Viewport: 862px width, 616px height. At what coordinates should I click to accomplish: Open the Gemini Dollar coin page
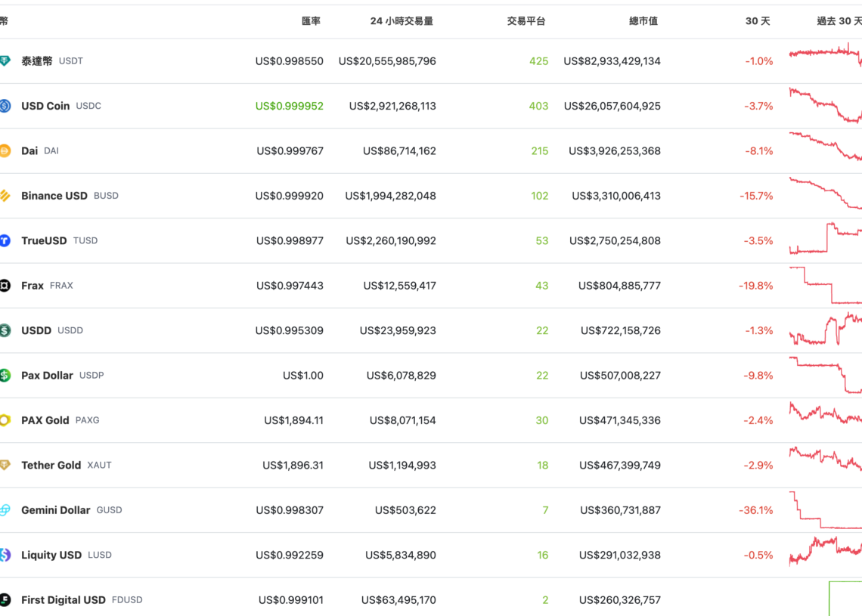(x=55, y=510)
